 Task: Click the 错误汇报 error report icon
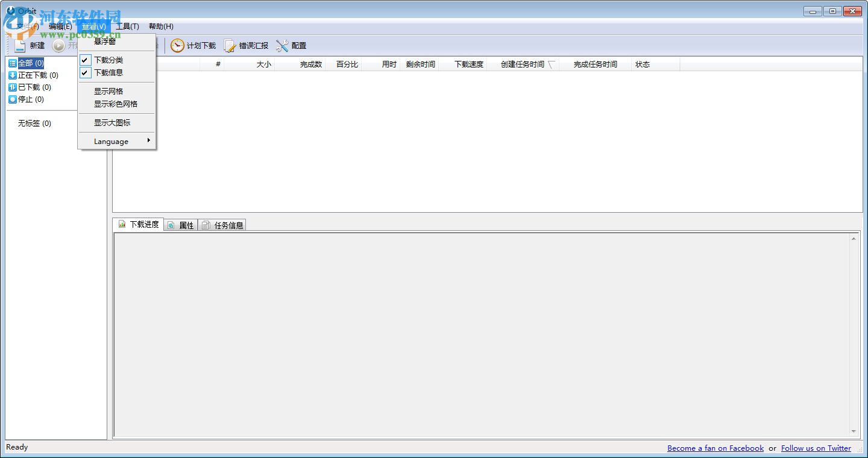point(230,45)
